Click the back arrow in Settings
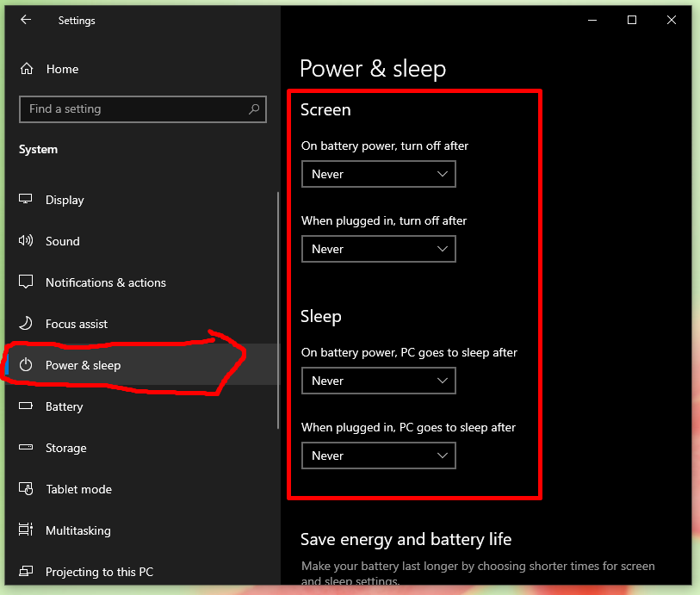This screenshot has height=595, width=700. click(x=26, y=20)
